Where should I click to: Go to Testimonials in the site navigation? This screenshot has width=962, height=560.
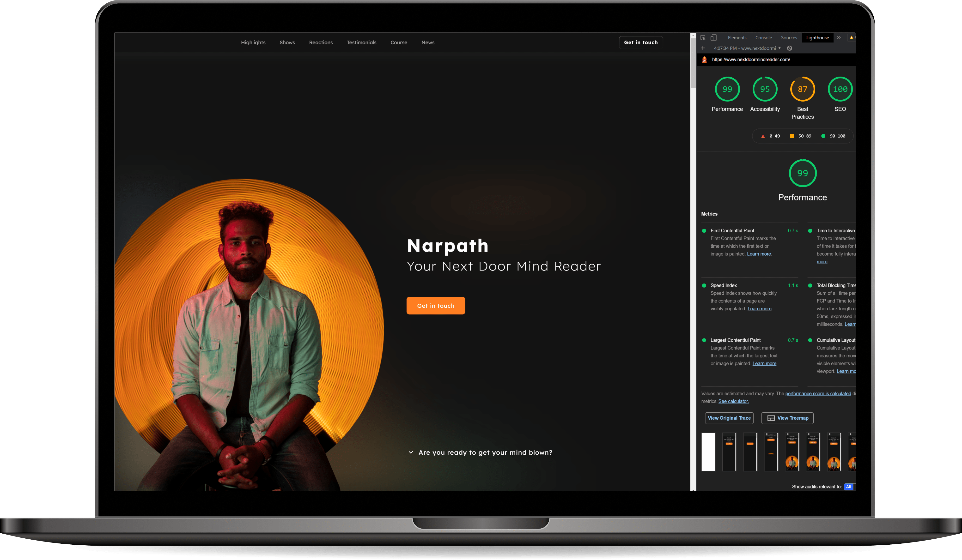pyautogui.click(x=361, y=42)
